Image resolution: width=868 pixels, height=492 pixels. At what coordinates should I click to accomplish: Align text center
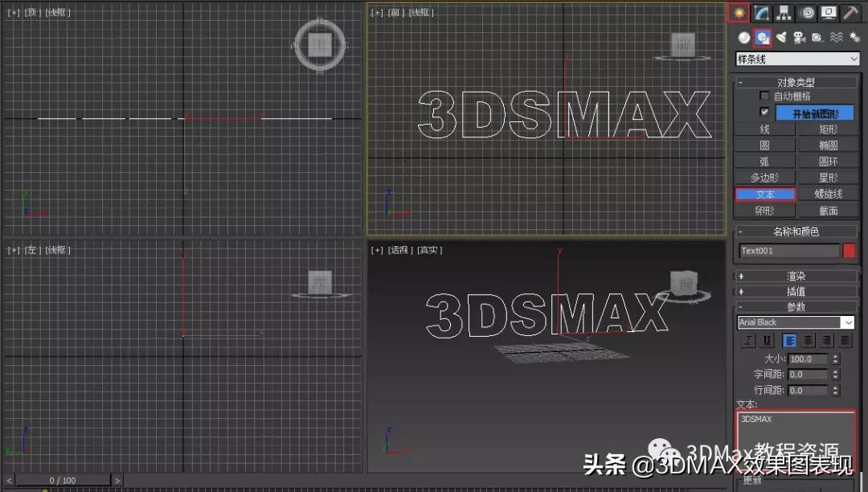(x=809, y=340)
